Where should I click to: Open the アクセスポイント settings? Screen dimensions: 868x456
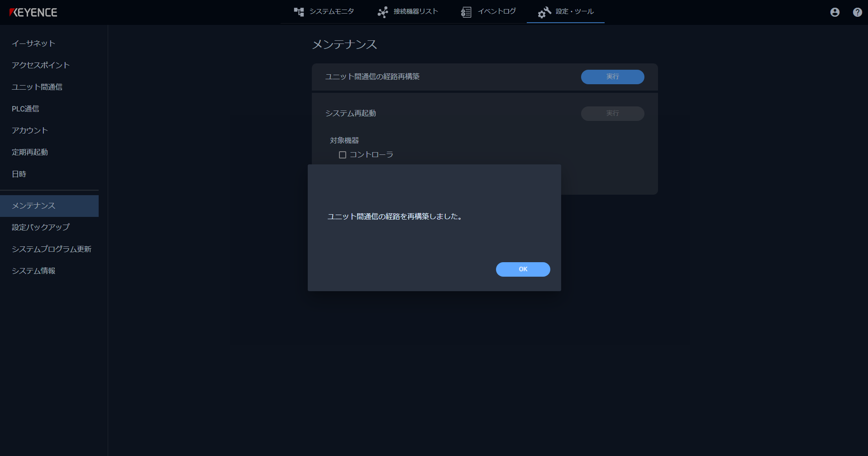click(41, 65)
